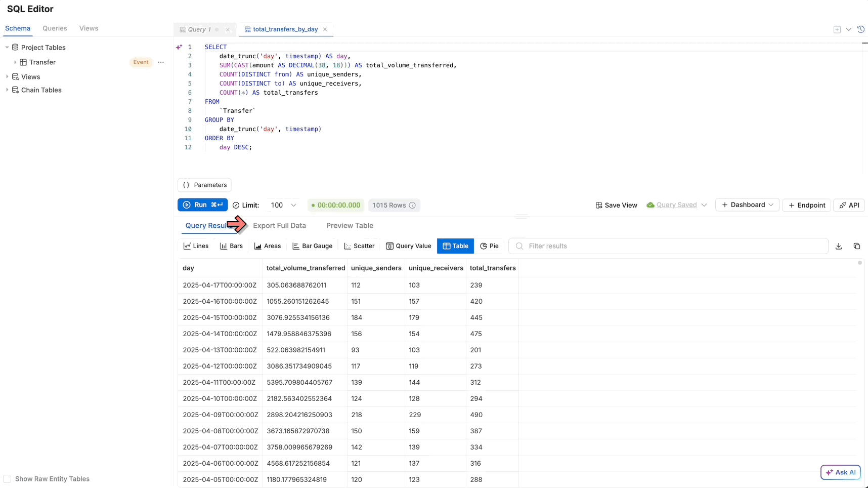The width and height of the screenshot is (868, 488).
Task: Copy the query results to clipboard
Action: (x=857, y=246)
